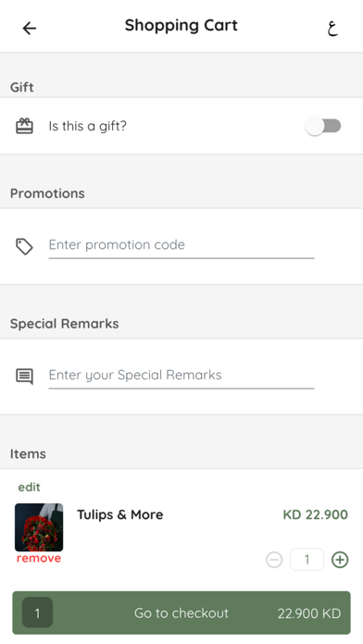This screenshot has height=644, width=363.
Task: Tap the 22.900 KD total on checkout bar
Action: tap(309, 613)
